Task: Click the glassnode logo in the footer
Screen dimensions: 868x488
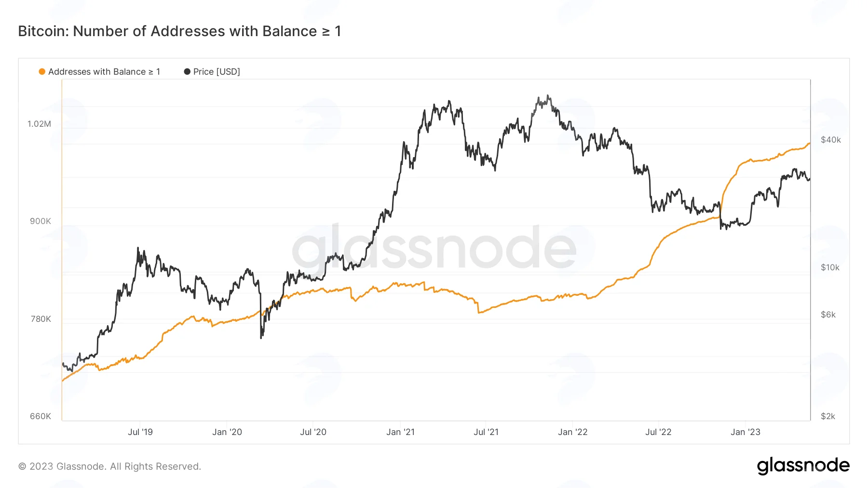Action: pos(803,466)
